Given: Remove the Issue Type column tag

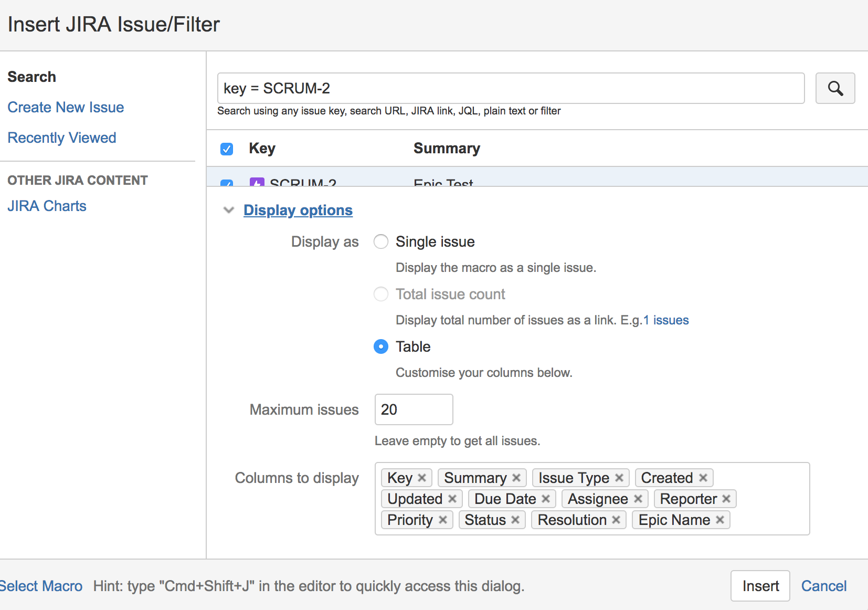Looking at the screenshot, I should pyautogui.click(x=619, y=478).
